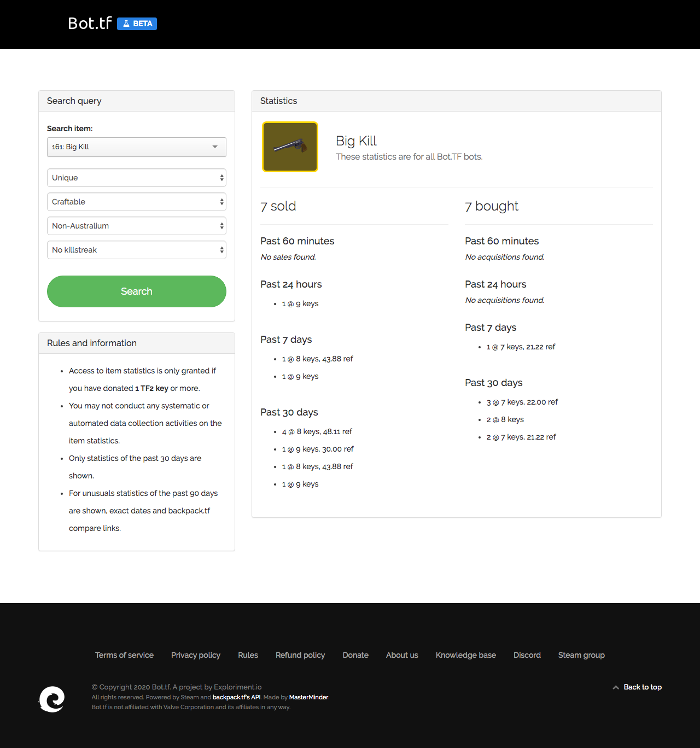Image resolution: width=700 pixels, height=748 pixels.
Task: Select '3 @ 7 keys, 22.00 ref' entry
Action: 522,402
